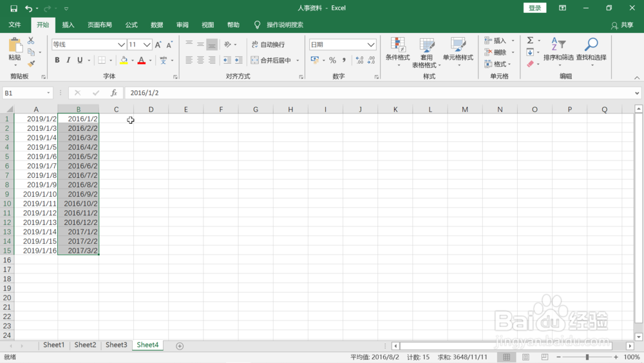Click the formula bar input field
Image resolution: width=644 pixels, height=363 pixels.
(x=379, y=93)
